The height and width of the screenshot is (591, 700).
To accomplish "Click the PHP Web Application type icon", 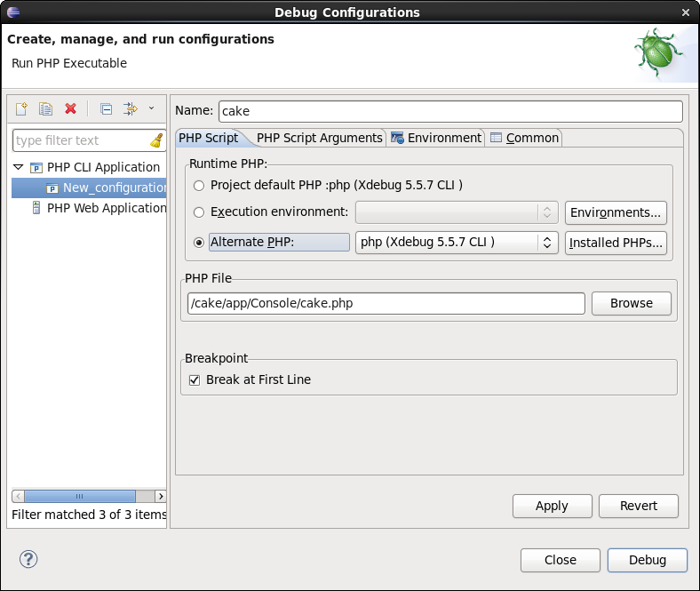I will coord(36,208).
